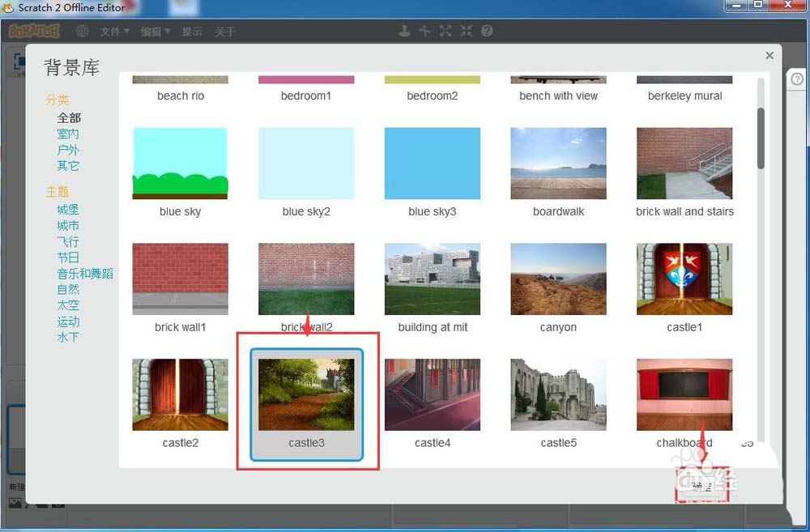The height and width of the screenshot is (532, 810).
Task: Confirm selection with the 确定 button
Action: click(x=701, y=487)
